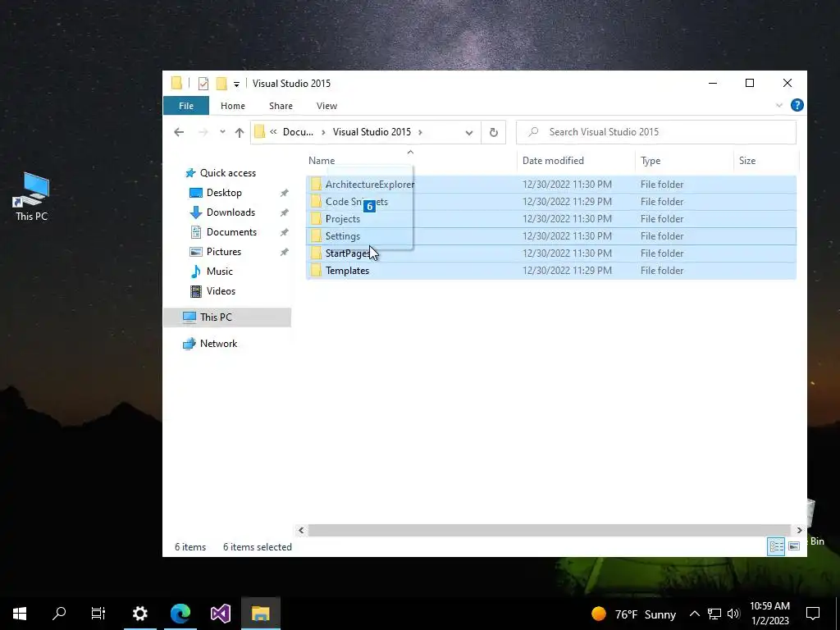The height and width of the screenshot is (630, 840).
Task: Open the 76°F Sunny weather widget
Action: coord(634,614)
